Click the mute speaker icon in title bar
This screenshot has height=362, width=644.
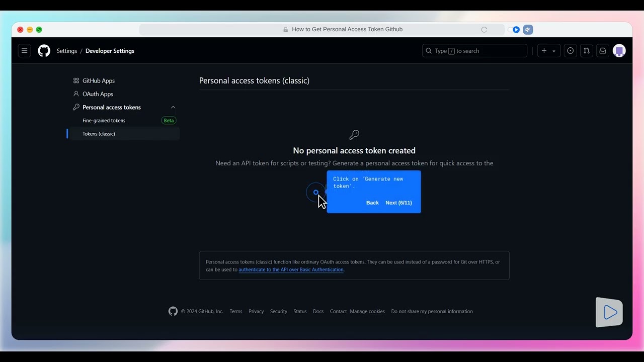click(x=528, y=30)
